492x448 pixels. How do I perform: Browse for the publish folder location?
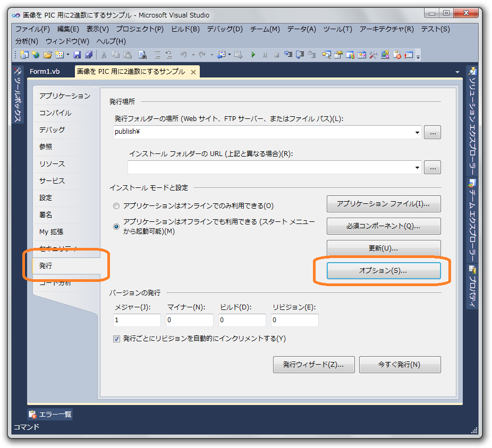432,132
